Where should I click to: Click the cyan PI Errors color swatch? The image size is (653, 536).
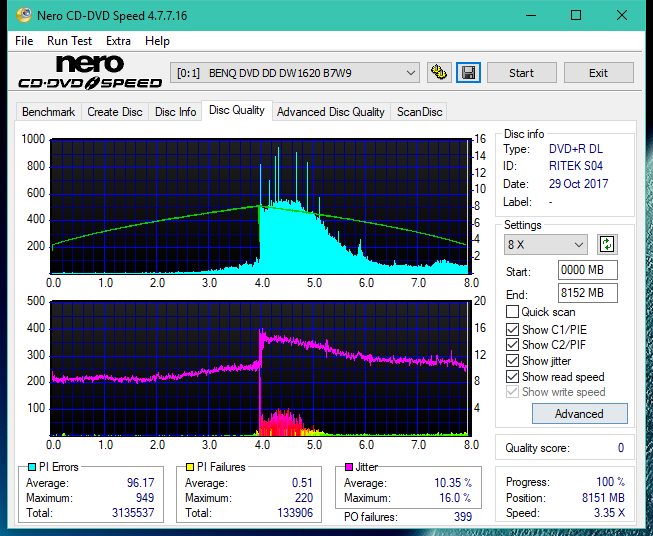[32, 467]
